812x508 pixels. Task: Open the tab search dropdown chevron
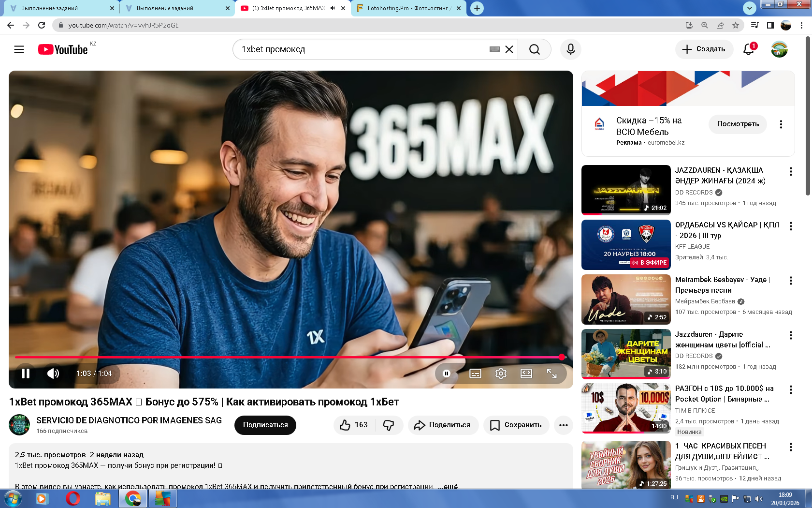tap(749, 8)
